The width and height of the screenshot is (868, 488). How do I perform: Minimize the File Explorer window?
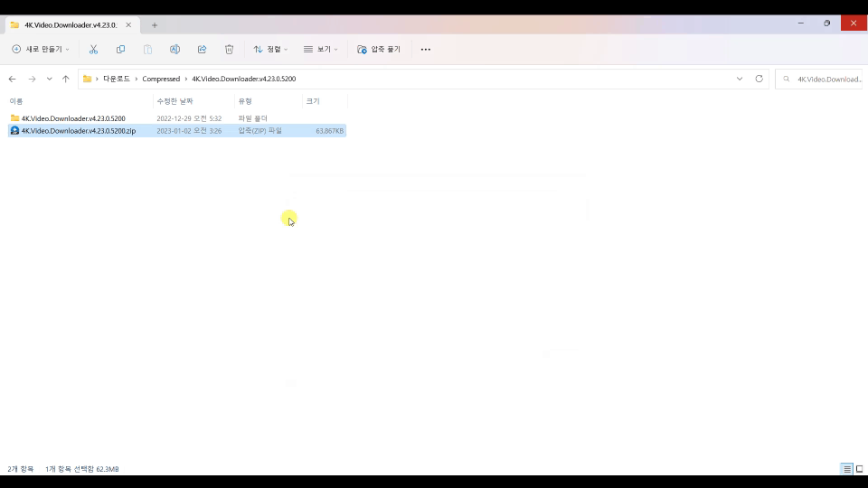pos(800,23)
